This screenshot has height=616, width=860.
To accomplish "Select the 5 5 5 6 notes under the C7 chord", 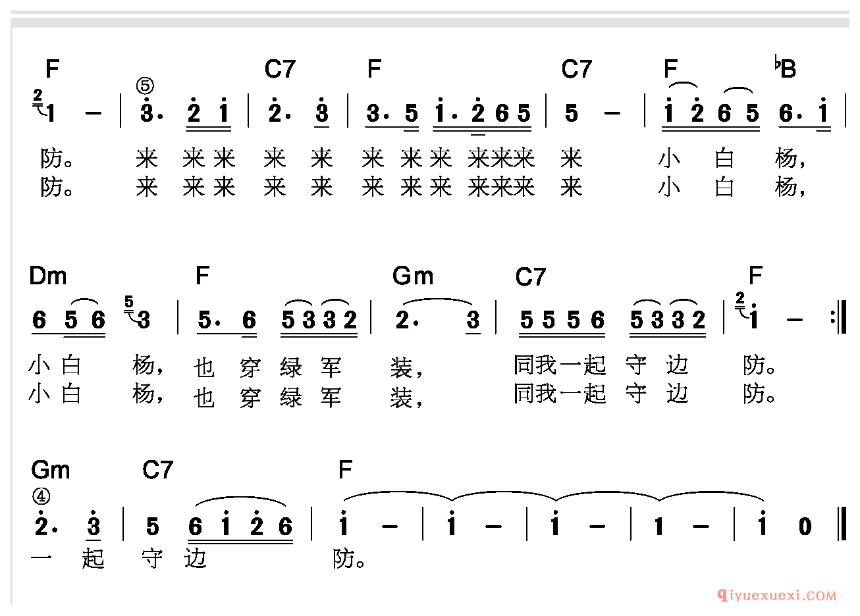I will coord(562,321).
